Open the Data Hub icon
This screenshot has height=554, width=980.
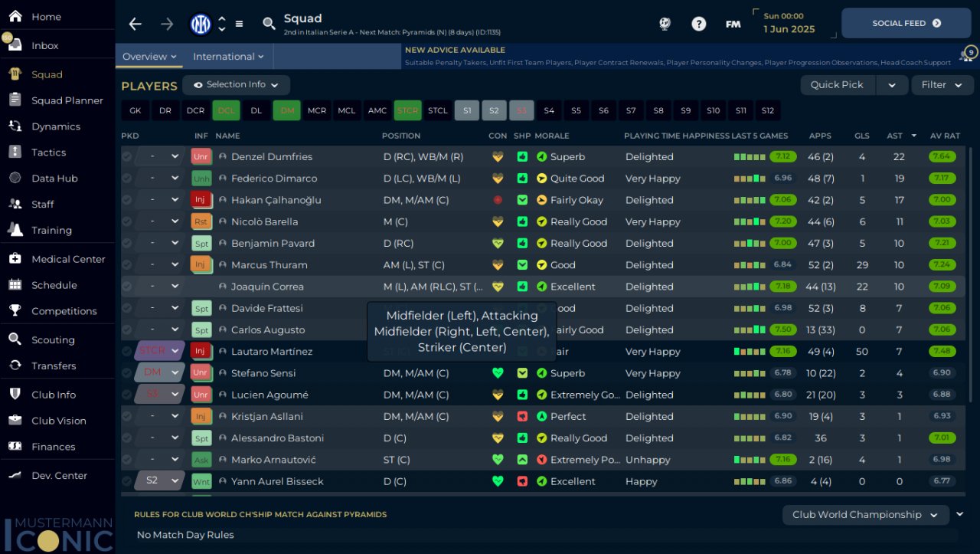[15, 179]
